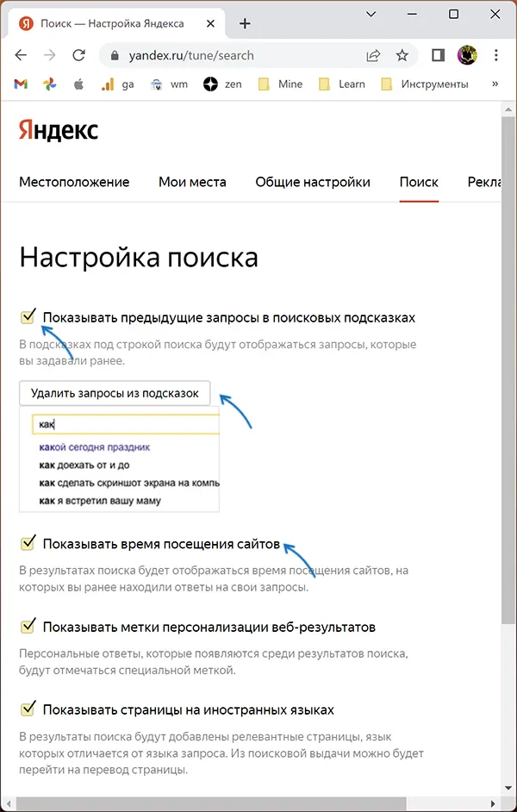The height and width of the screenshot is (812, 517).
Task: Toggle personalization labels checkbox
Action: [x=28, y=626]
